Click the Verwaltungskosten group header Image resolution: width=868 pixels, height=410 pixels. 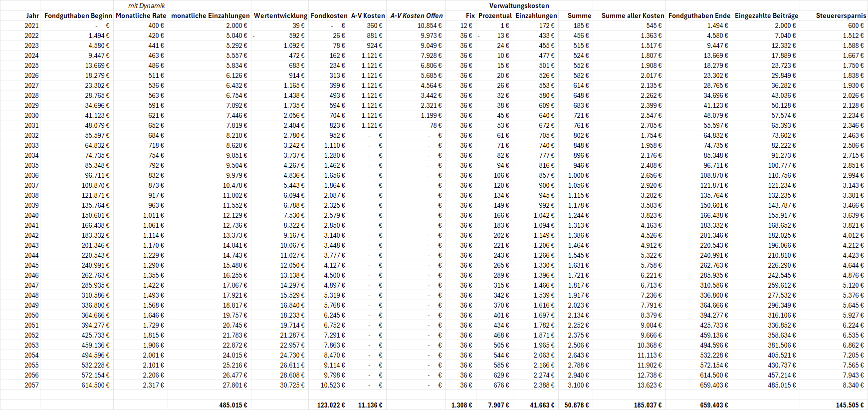pos(519,5)
